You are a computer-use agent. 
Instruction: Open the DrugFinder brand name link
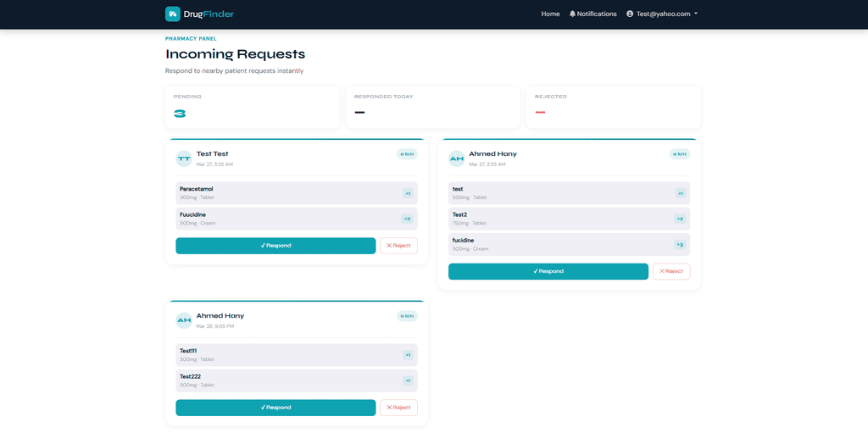click(209, 14)
